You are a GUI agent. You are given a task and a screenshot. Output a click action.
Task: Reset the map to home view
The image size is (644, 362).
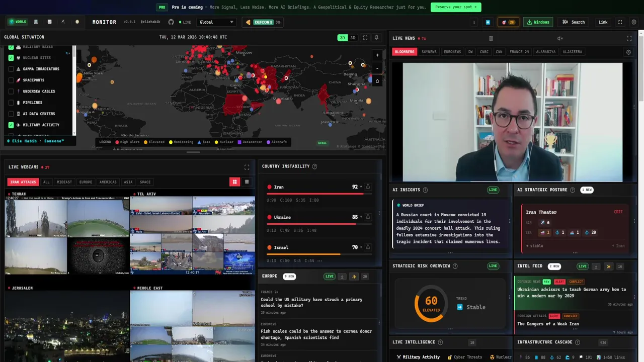coord(377,81)
